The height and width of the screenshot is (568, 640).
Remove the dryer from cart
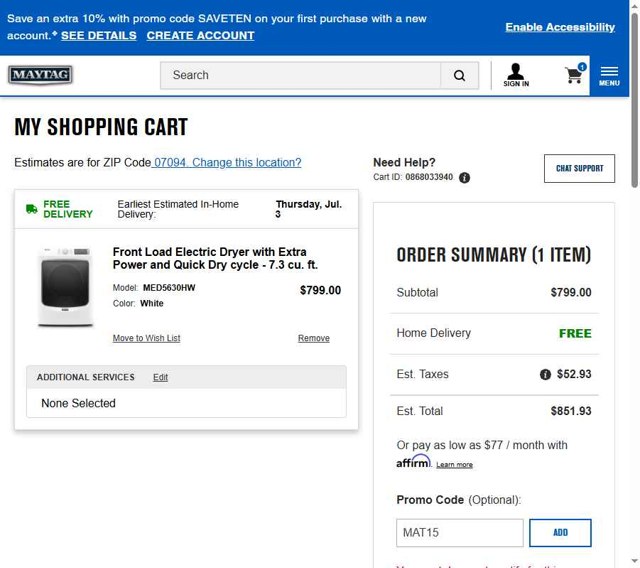point(313,338)
